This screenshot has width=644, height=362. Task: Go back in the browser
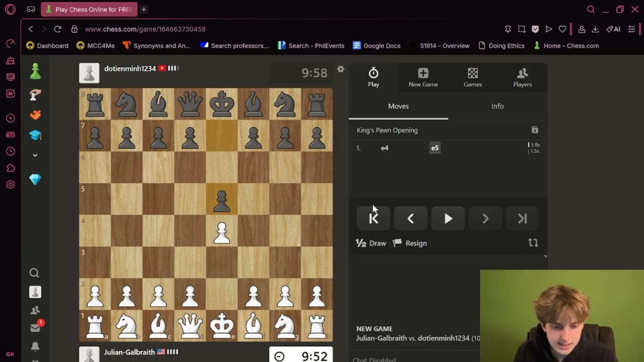[x=31, y=29]
